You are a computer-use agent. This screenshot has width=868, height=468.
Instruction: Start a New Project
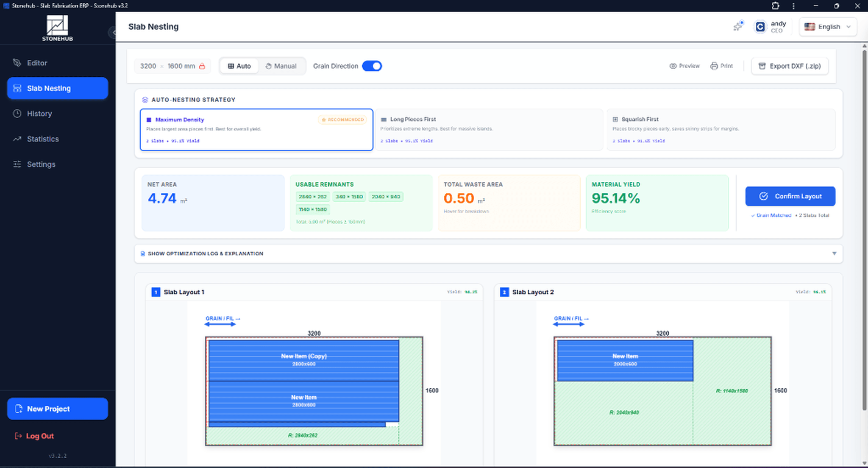click(57, 409)
